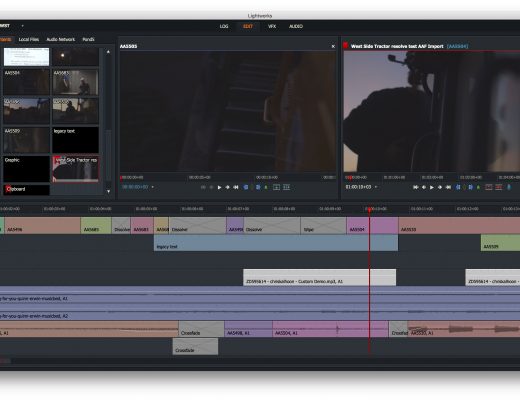Select the musicbed A2 audio track clip

260,312
